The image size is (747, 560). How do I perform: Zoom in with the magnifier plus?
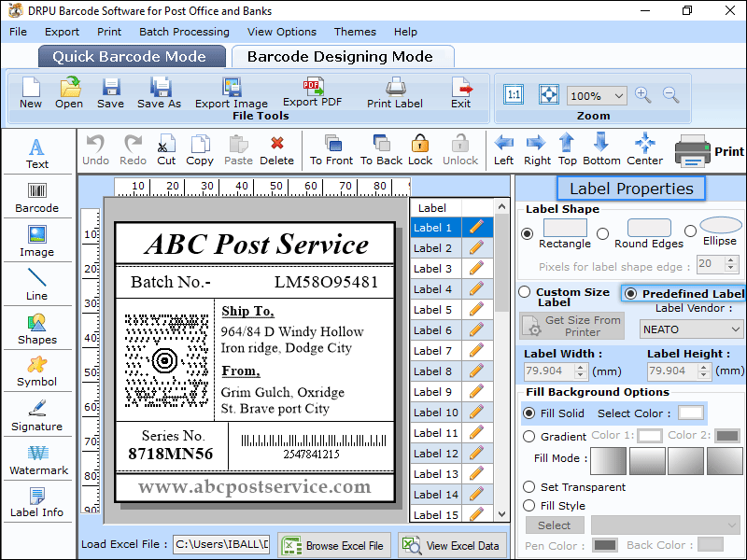pyautogui.click(x=642, y=95)
